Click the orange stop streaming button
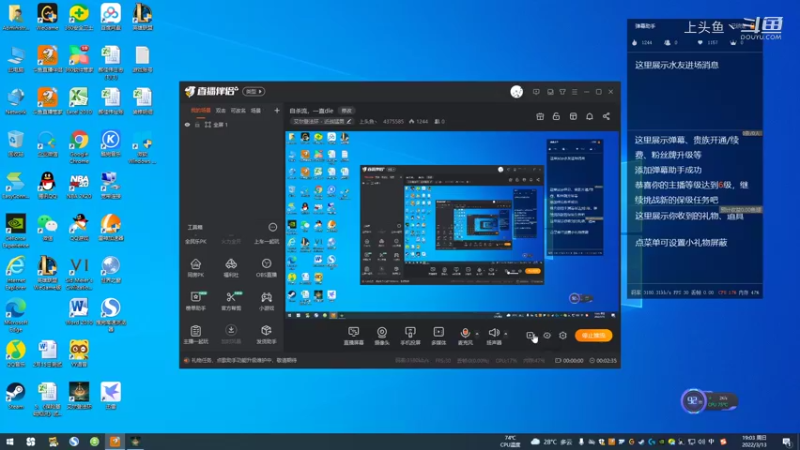Screen dimensions: 800x450 pyautogui.click(x=593, y=335)
